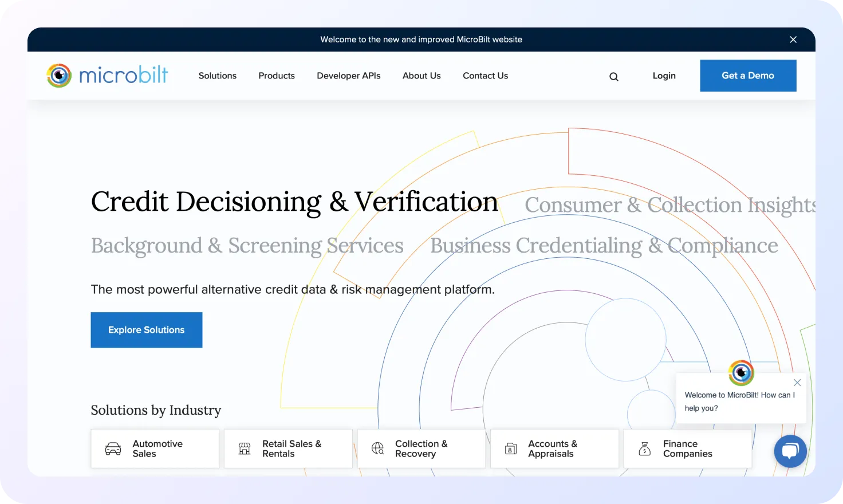
Task: Click the car icon on Automotive Sales
Action: click(113, 448)
